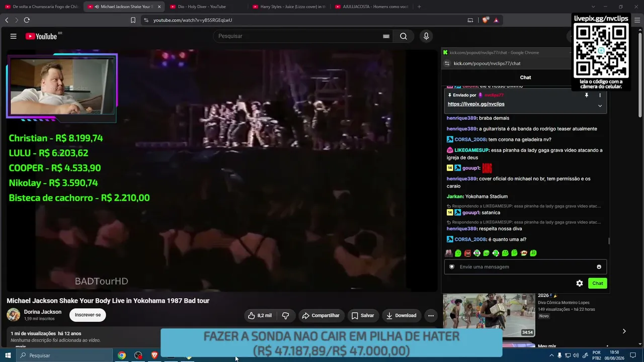This screenshot has height=362, width=644.
Task: Click the Kick chat scrollbar
Action: tap(609, 241)
